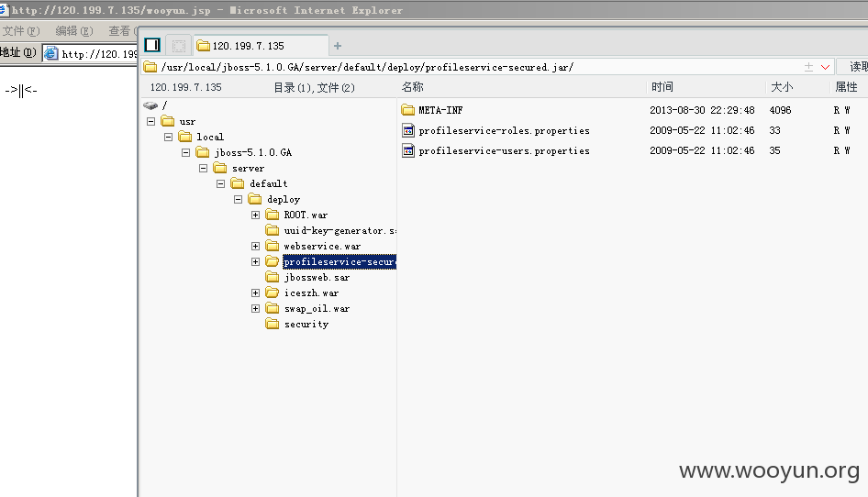Select the usr folder in tree

[187, 121]
